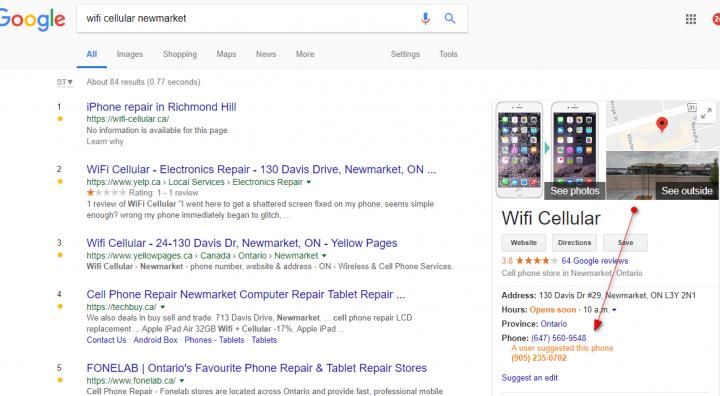The height and width of the screenshot is (396, 720).
Task: Open the ST dropdown above results
Action: (x=65, y=82)
